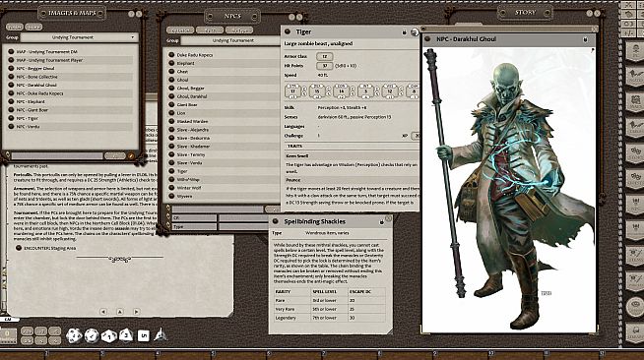
Task: Select 'Masked Warden' in NPCs list
Action: coord(225,121)
